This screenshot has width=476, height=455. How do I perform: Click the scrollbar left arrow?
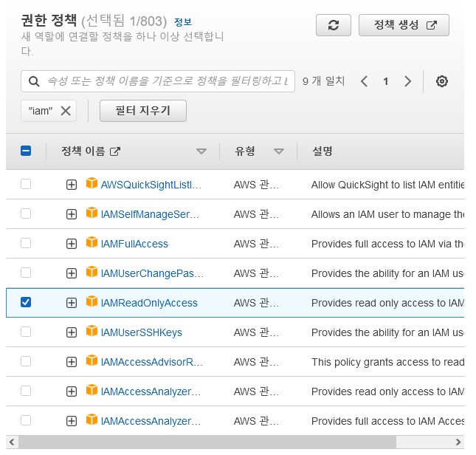click(x=12, y=442)
